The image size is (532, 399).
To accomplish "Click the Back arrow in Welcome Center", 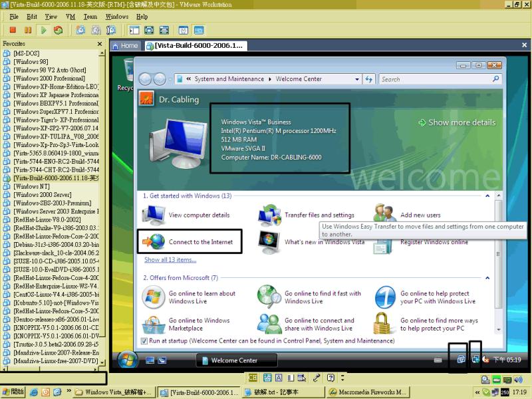I will tap(145, 79).
